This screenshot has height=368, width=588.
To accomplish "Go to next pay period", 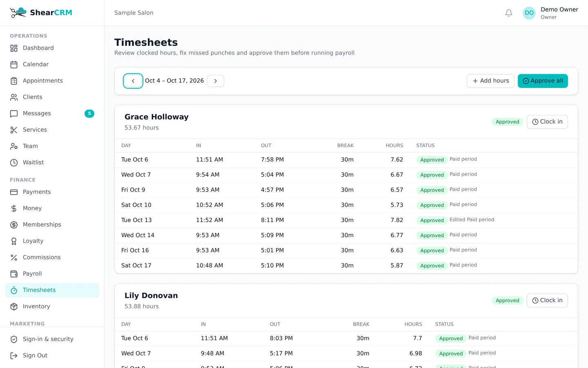I will [x=216, y=81].
